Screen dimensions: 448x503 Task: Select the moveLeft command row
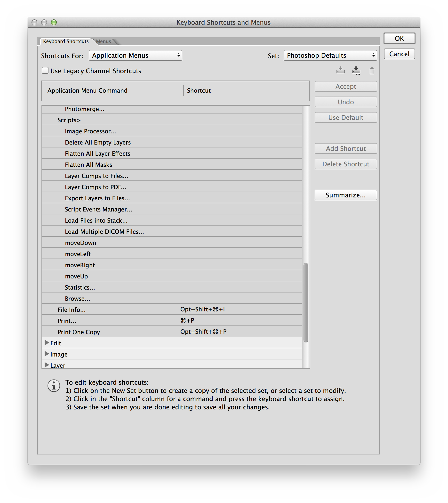pos(172,254)
